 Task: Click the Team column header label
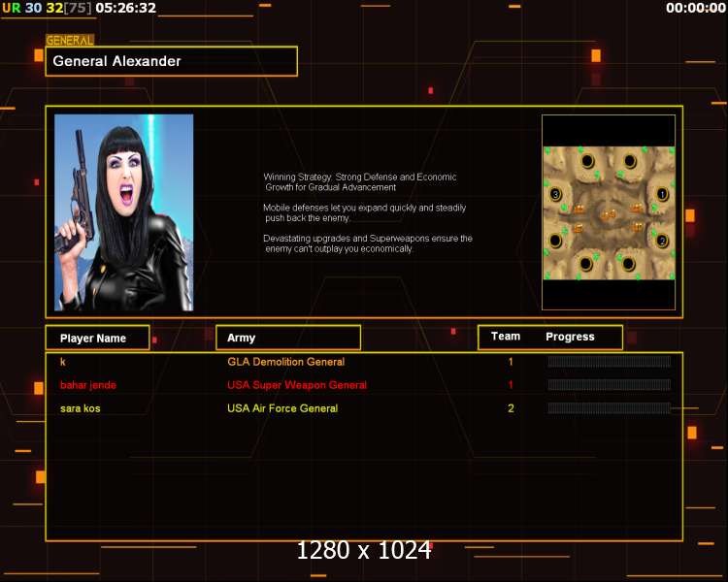[x=506, y=336]
